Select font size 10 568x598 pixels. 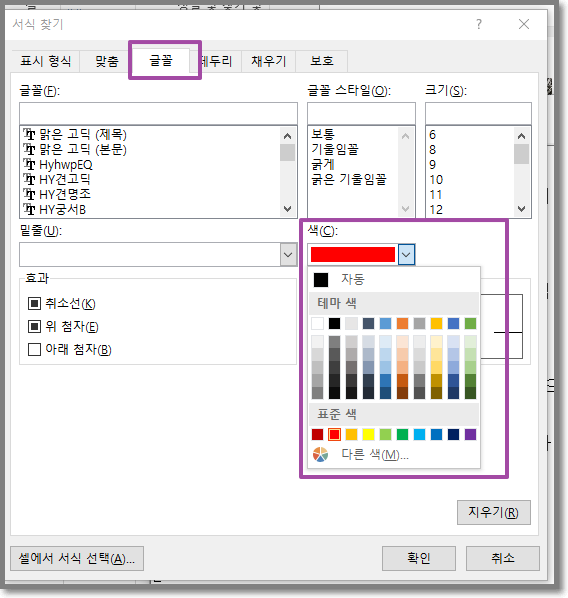pyautogui.click(x=470, y=179)
